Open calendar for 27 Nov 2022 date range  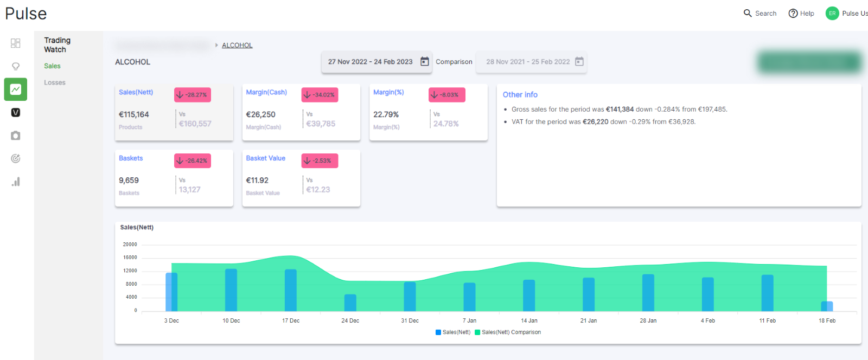tap(425, 62)
